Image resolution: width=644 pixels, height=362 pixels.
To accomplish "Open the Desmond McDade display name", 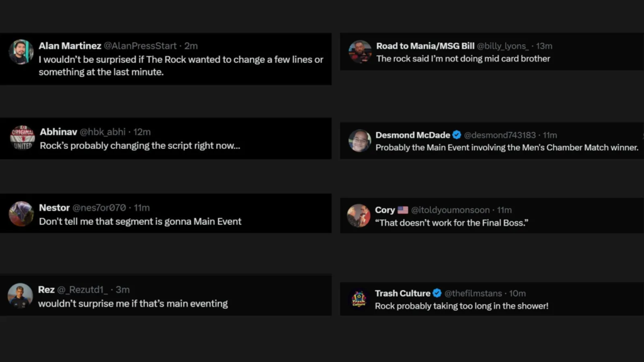I will click(413, 135).
